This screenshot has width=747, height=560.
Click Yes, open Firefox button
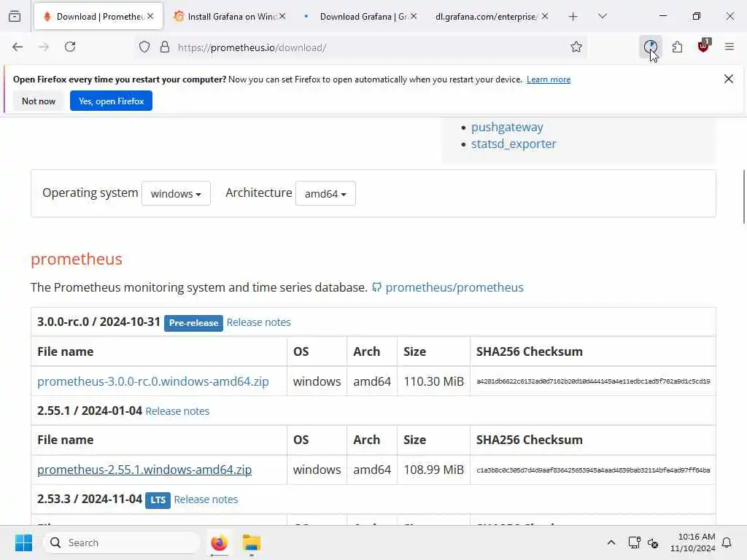point(111,101)
